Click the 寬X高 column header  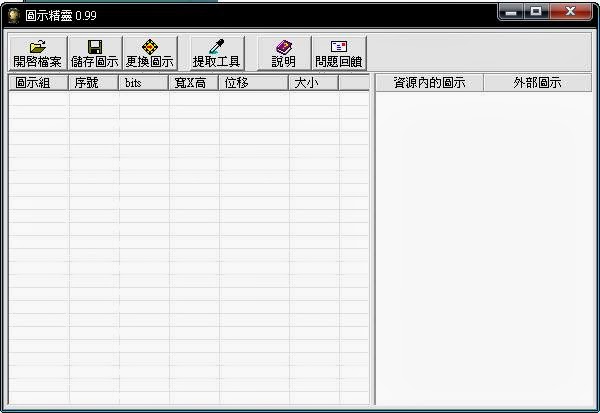pyautogui.click(x=194, y=83)
